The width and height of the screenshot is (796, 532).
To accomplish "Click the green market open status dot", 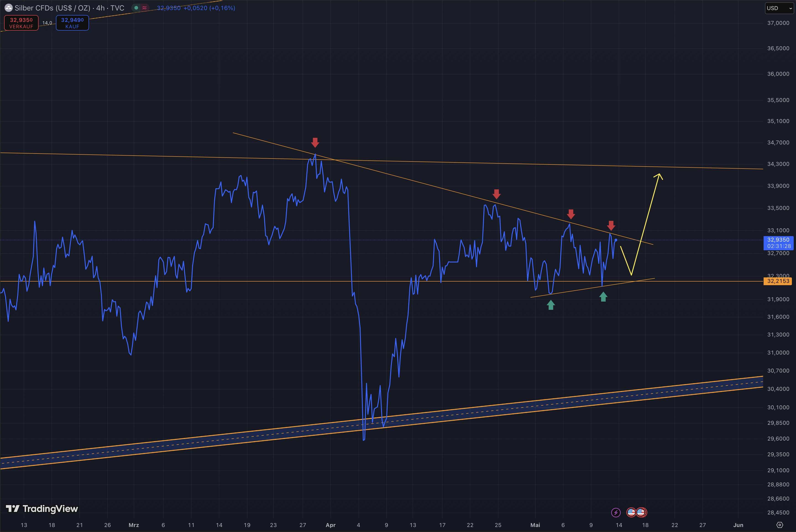I will (136, 8).
